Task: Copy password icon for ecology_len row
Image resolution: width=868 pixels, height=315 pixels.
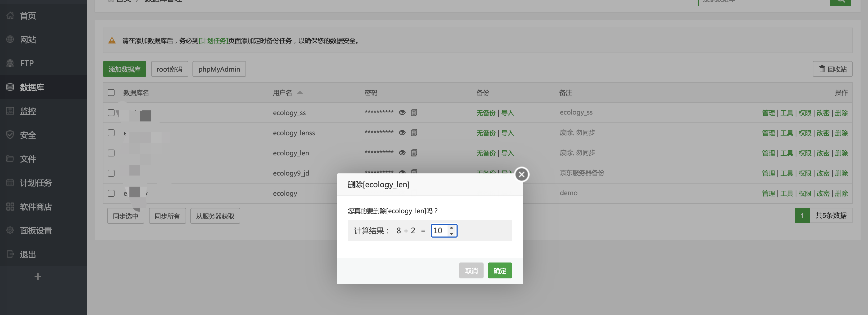Action: [x=414, y=153]
